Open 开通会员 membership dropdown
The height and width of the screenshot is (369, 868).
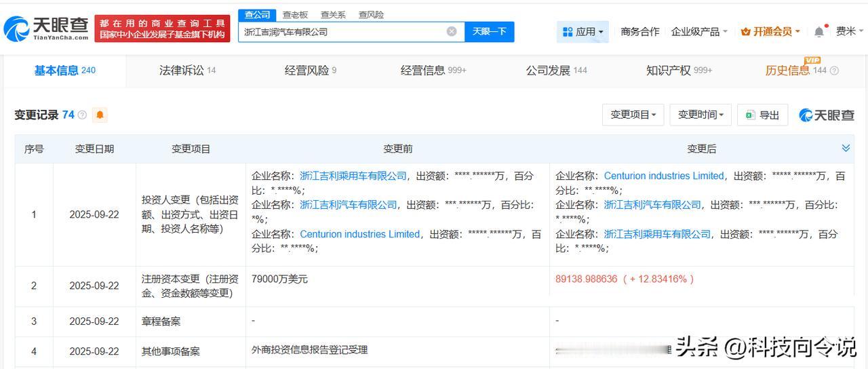tap(770, 31)
